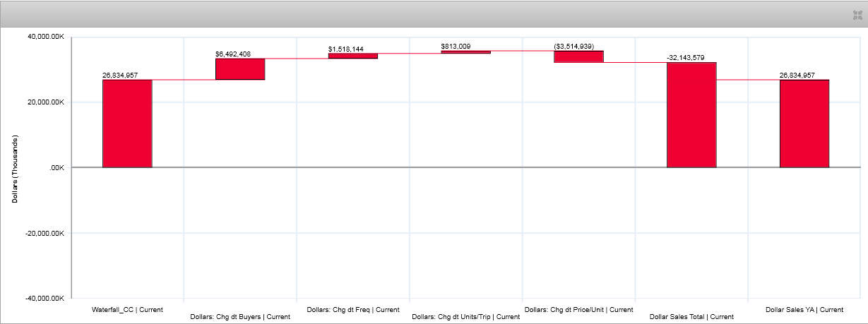
Task: Click the 40,000.00K y-axis tick label
Action: coord(45,37)
